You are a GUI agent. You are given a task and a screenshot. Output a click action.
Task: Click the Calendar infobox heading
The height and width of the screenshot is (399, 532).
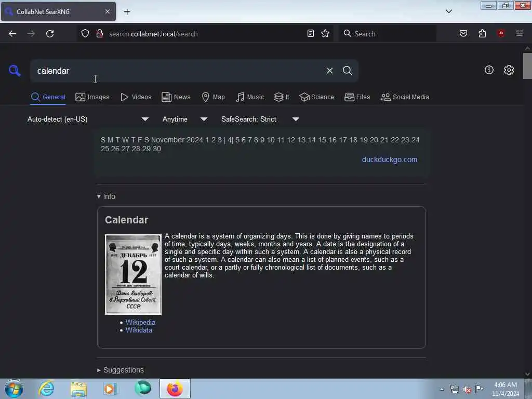127,220
